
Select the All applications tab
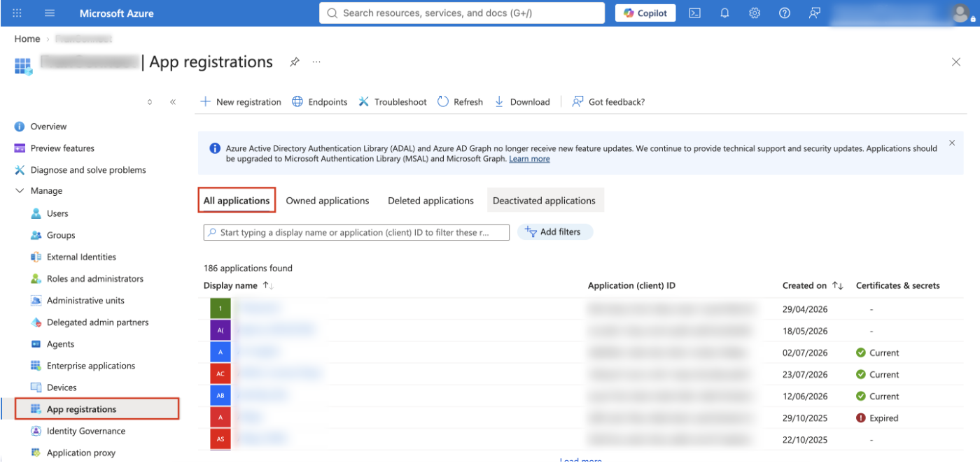click(x=237, y=201)
